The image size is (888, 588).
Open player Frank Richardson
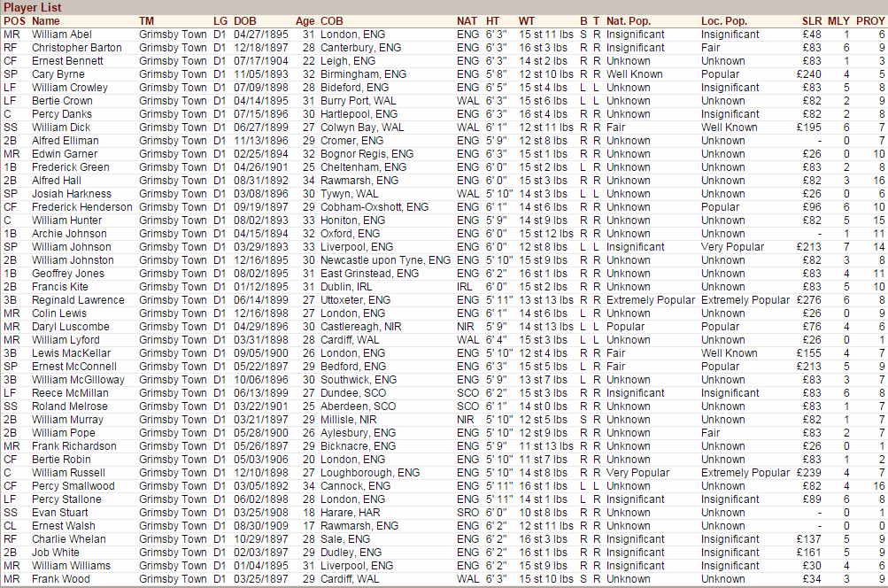click(74, 445)
